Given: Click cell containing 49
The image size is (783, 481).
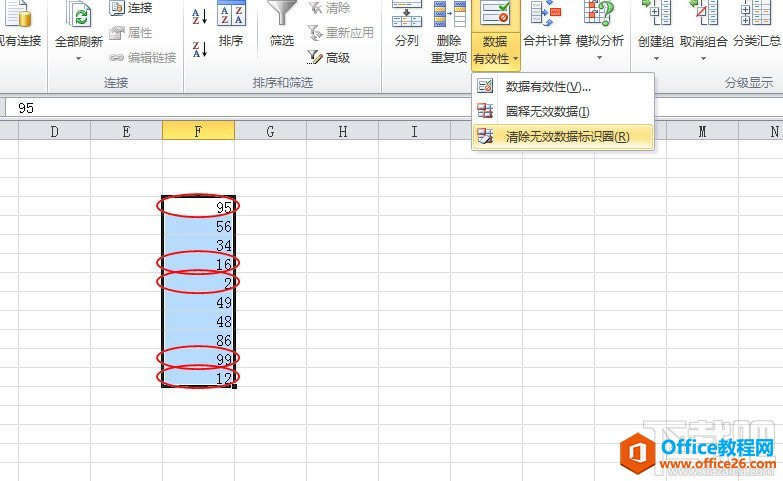Looking at the screenshot, I should click(x=198, y=302).
